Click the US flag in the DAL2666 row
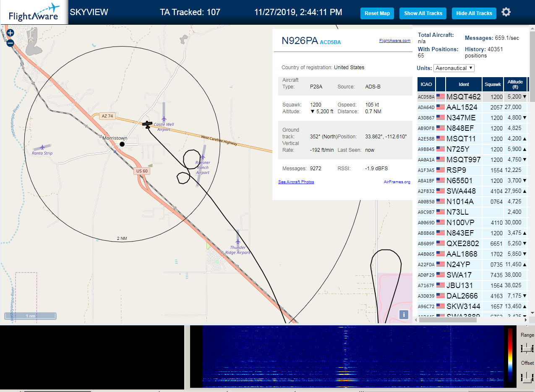This screenshot has height=392, width=535. (x=440, y=296)
